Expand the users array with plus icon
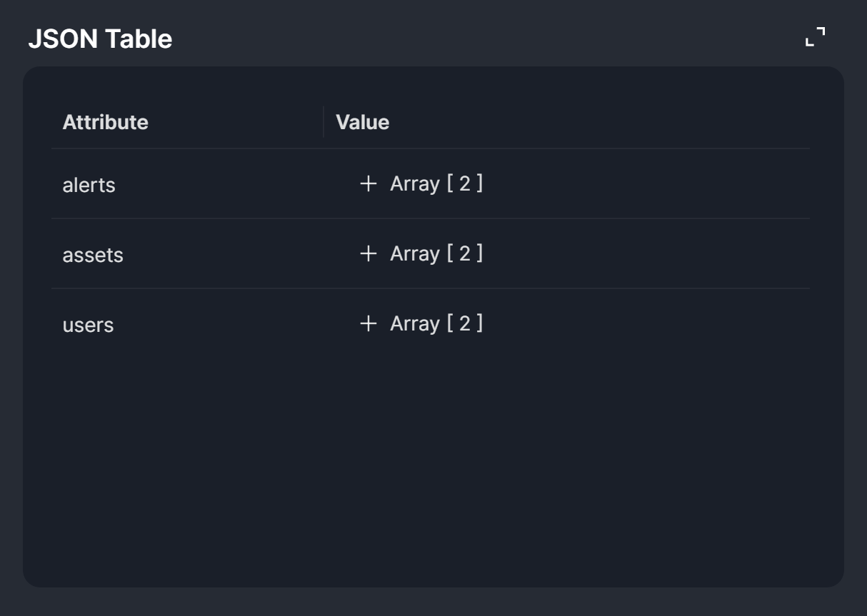The image size is (867, 616). pos(368,323)
